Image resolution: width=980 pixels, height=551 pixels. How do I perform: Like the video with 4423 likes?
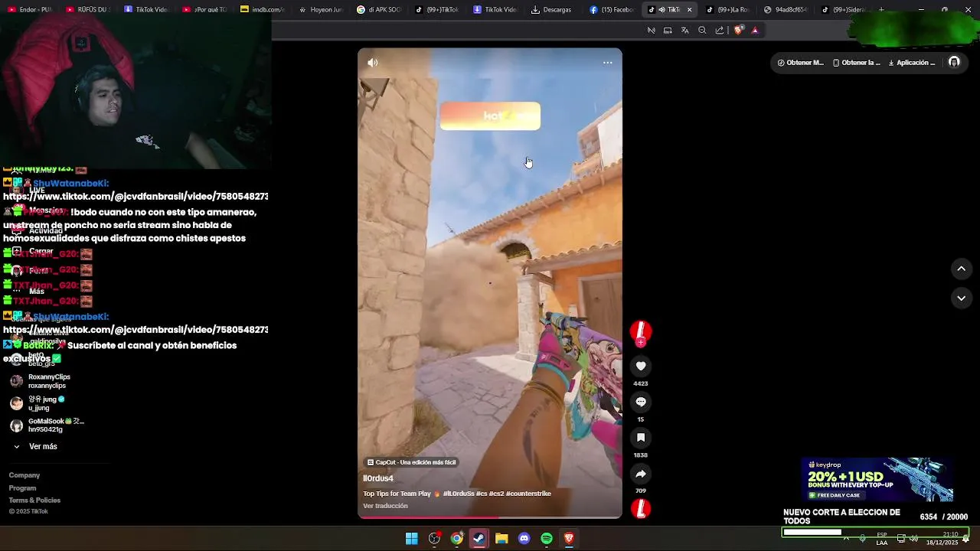[641, 366]
